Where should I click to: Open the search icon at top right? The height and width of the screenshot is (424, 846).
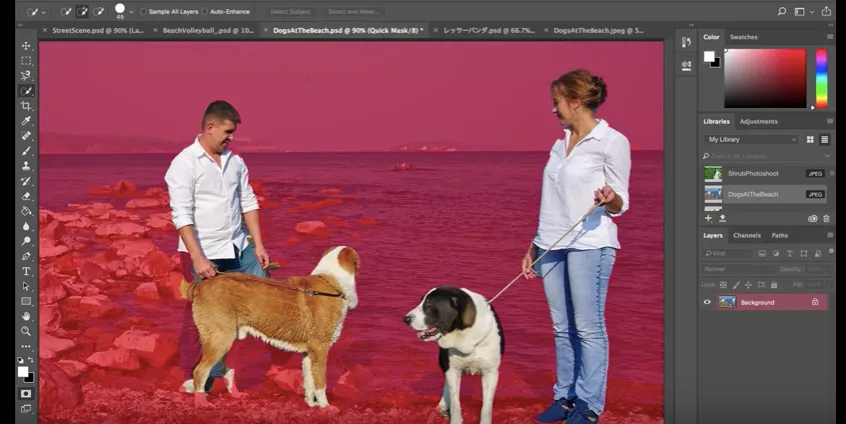pyautogui.click(x=781, y=11)
